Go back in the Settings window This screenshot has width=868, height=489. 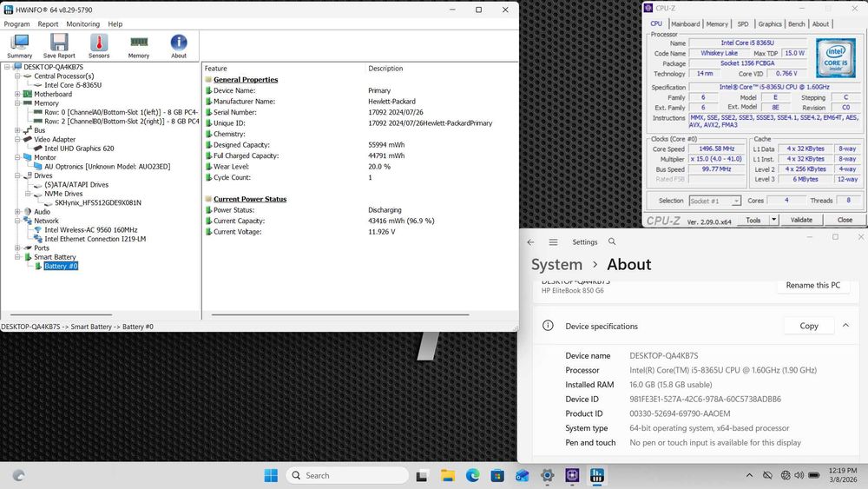[x=531, y=242]
